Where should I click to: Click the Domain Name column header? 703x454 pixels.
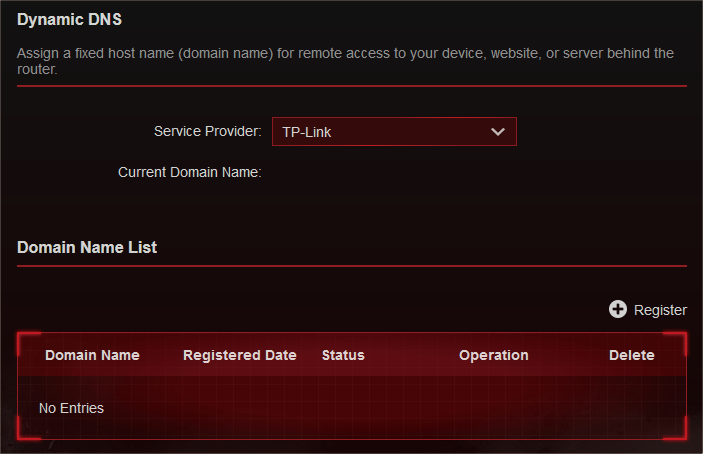92,355
